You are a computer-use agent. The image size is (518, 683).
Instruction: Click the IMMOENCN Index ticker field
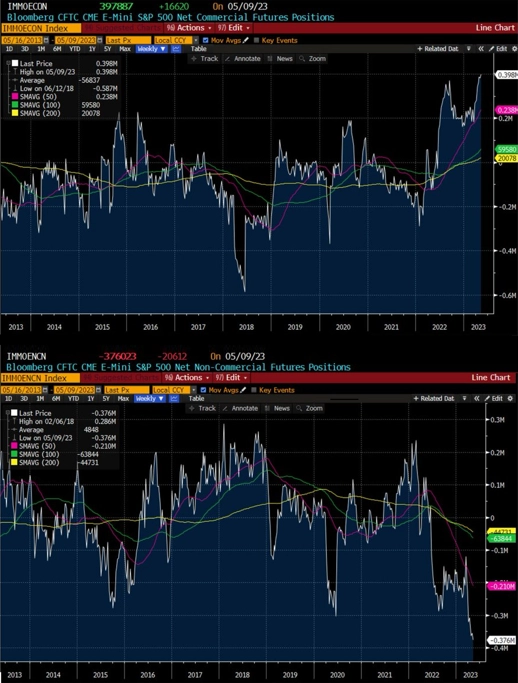pyautogui.click(x=40, y=378)
